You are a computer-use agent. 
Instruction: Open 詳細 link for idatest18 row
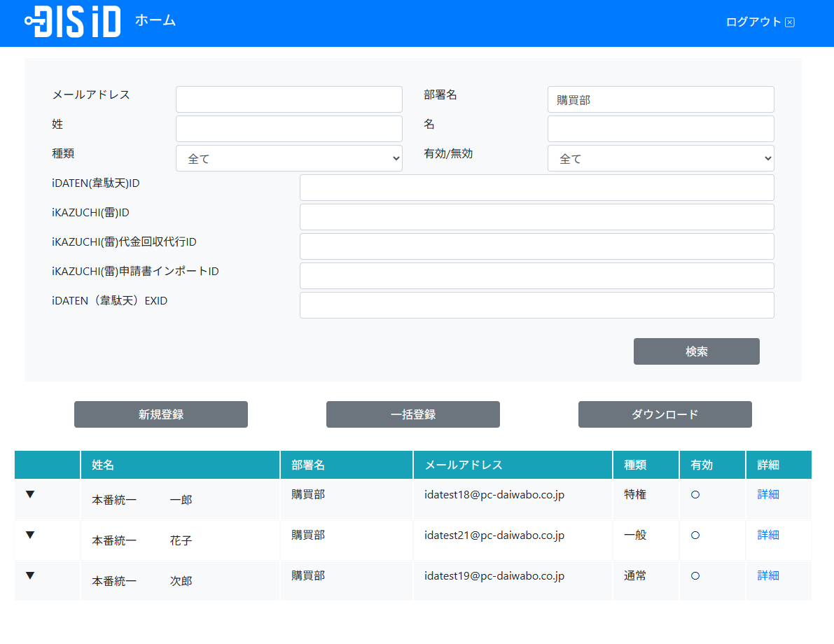pos(768,495)
